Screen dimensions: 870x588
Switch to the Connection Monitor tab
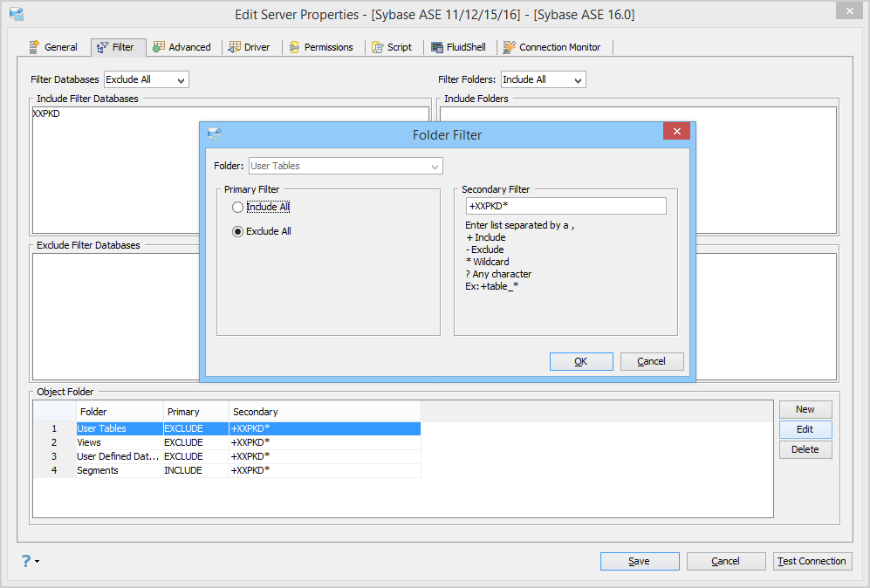pyautogui.click(x=552, y=47)
